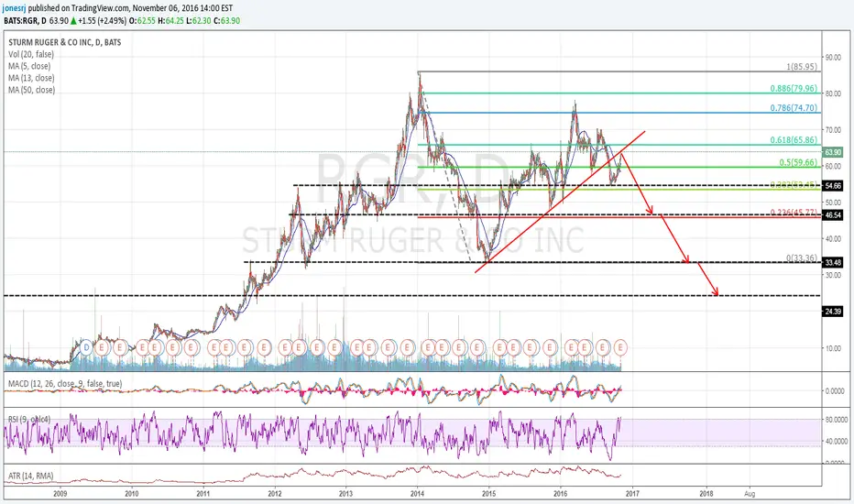Click the 0.618(65.86) Fibonacci level label
The width and height of the screenshot is (854, 504).
[794, 140]
